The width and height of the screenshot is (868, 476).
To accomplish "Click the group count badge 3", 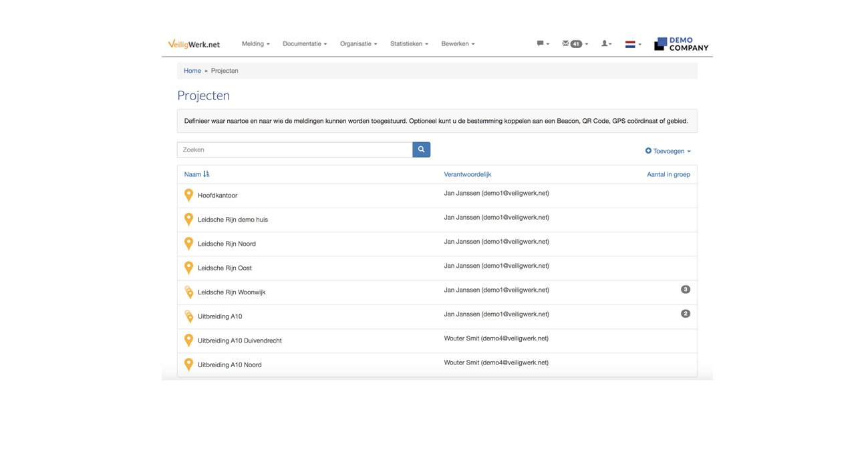I will coord(685,290).
